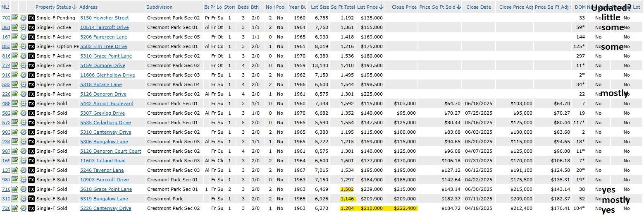This screenshot has width=644, height=219.
Task: Open the 5226 Canterway Drive listing link
Action: (106, 208)
